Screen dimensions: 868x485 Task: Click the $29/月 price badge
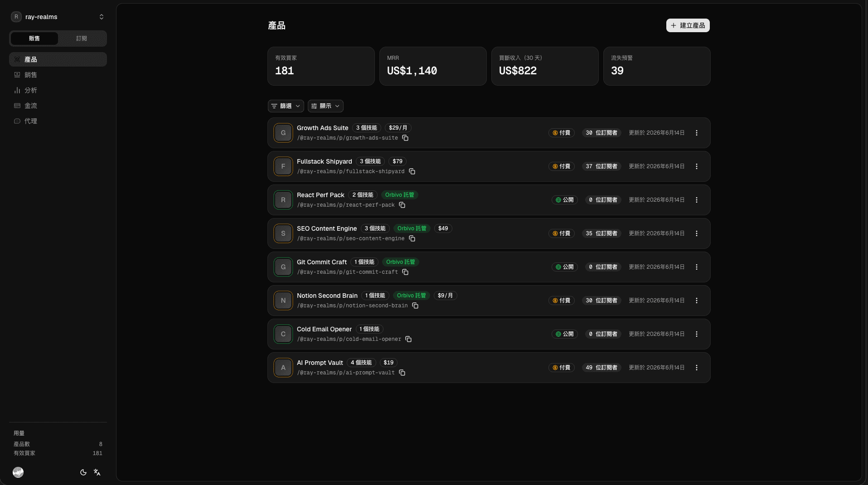(x=398, y=128)
